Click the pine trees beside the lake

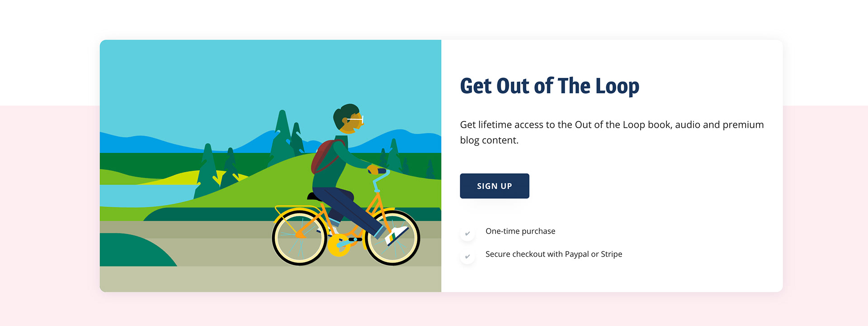coord(217,172)
